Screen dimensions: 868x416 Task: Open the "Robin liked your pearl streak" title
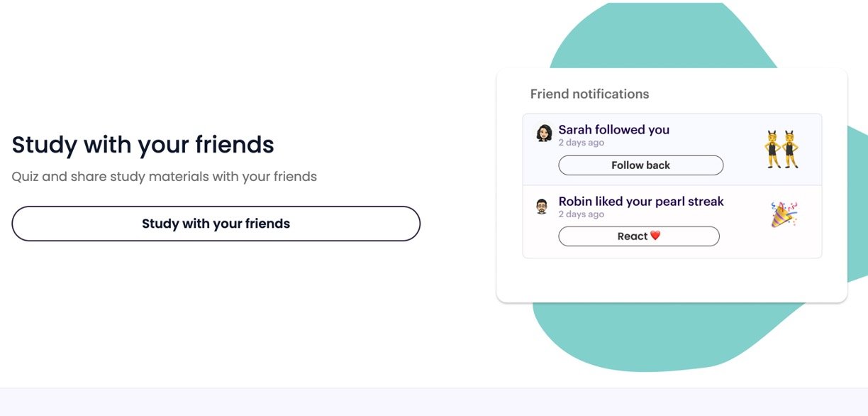640,202
